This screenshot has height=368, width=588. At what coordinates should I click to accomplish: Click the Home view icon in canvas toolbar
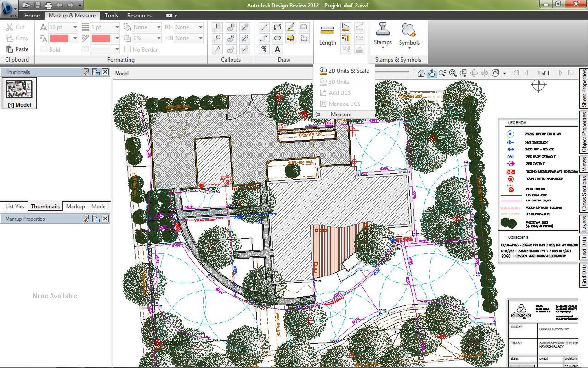(x=421, y=73)
